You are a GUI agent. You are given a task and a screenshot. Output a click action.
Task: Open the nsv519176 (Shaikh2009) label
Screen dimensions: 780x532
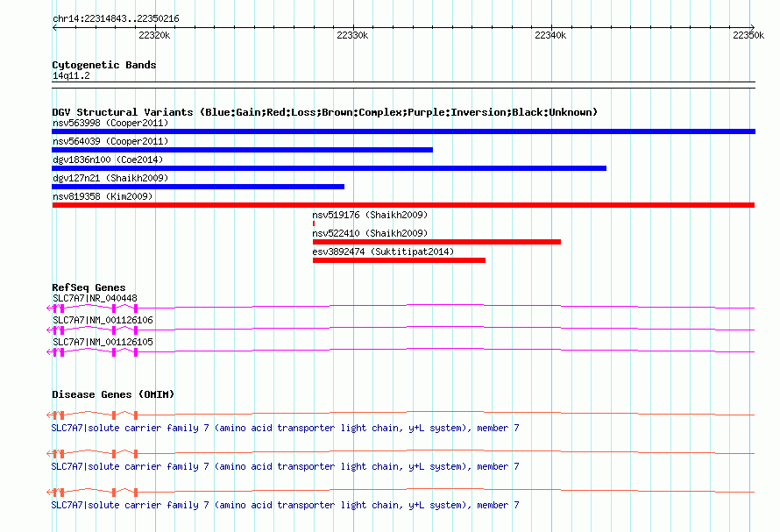pos(370,215)
